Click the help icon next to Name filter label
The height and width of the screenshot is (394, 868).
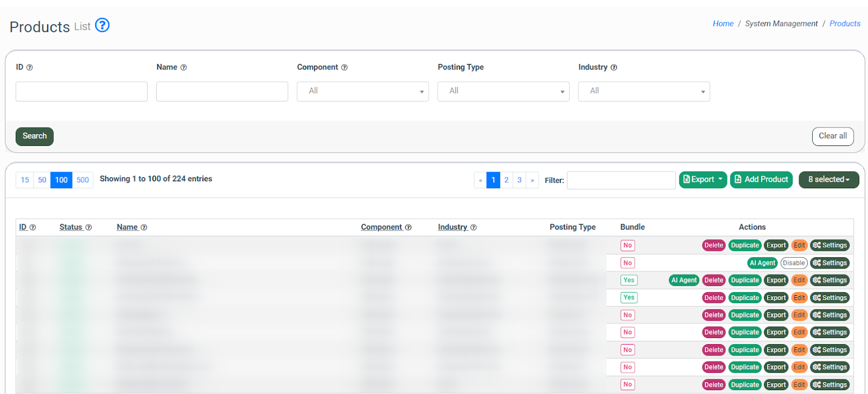tap(183, 68)
